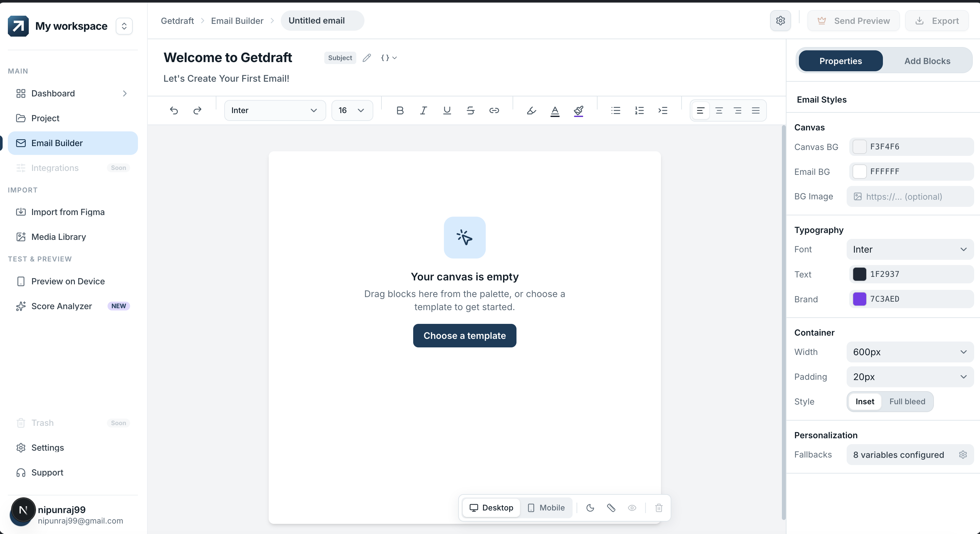Expand the Dashboard menu chevron
Viewport: 980px width, 534px height.
click(125, 93)
